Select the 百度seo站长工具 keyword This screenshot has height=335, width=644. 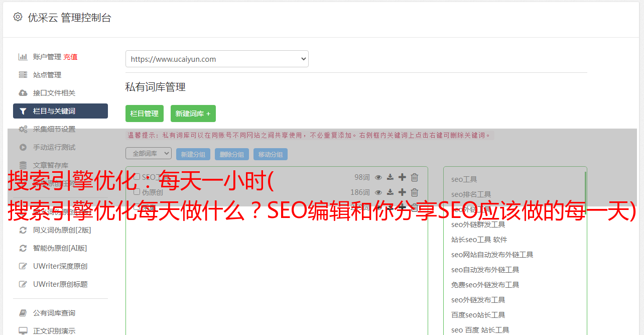[478, 315]
